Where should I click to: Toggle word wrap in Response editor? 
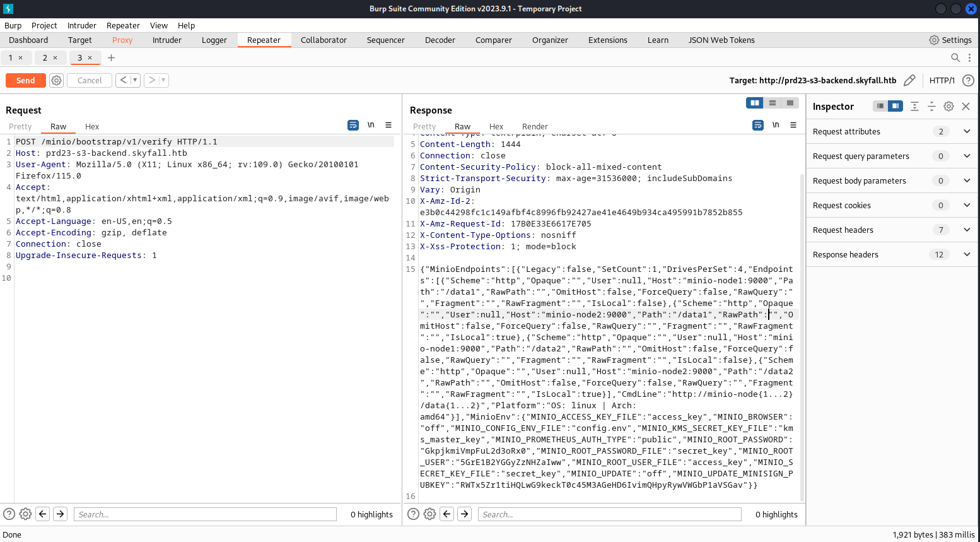(758, 125)
